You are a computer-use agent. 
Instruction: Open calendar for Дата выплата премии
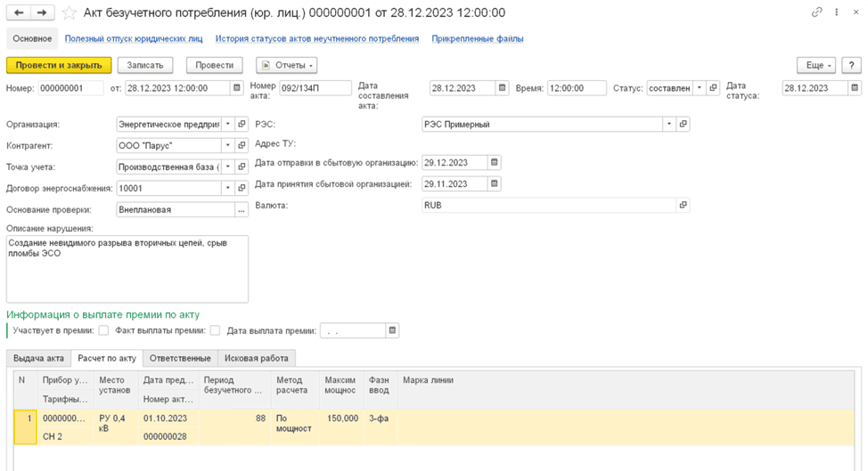tap(392, 330)
